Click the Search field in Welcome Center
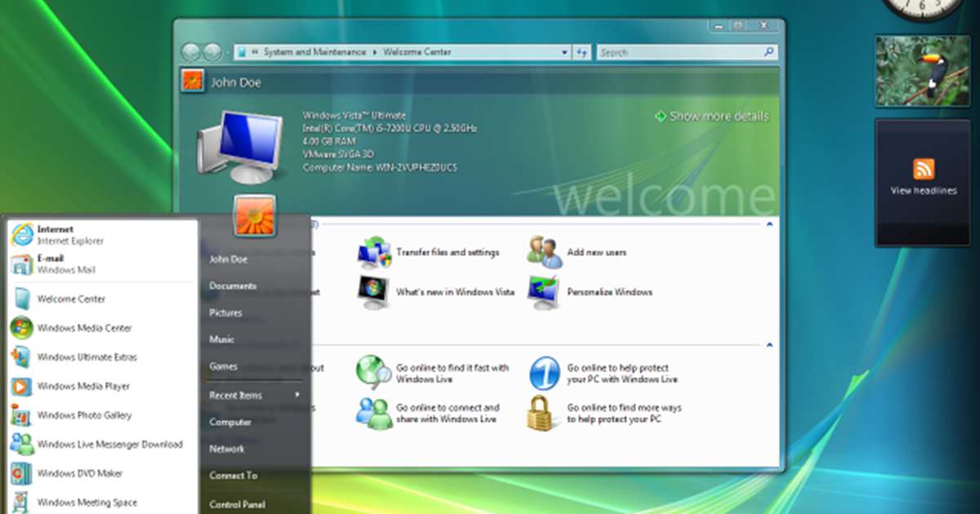Screen dimensions: 980x514 (679, 52)
